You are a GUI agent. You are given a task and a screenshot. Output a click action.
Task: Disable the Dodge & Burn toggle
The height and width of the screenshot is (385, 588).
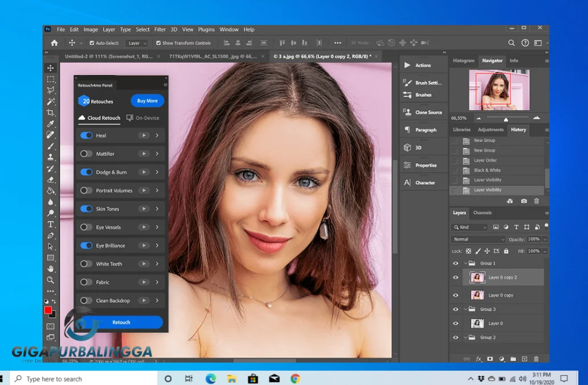point(87,172)
